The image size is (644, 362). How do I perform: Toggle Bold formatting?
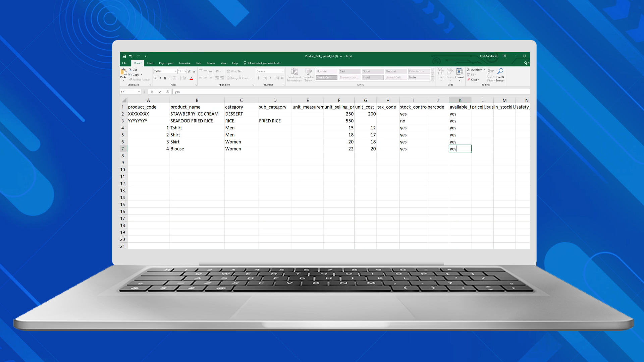(155, 78)
